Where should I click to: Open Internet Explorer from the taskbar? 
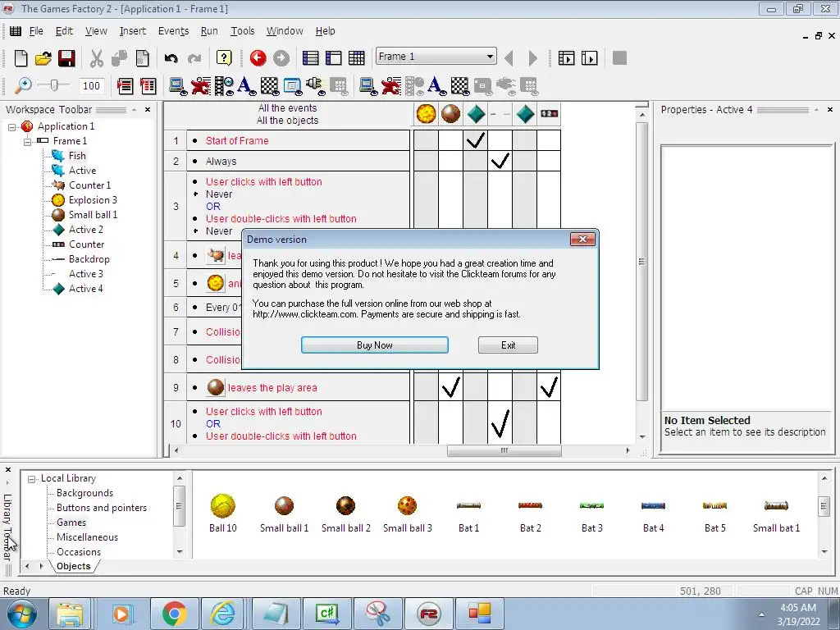tap(223, 614)
